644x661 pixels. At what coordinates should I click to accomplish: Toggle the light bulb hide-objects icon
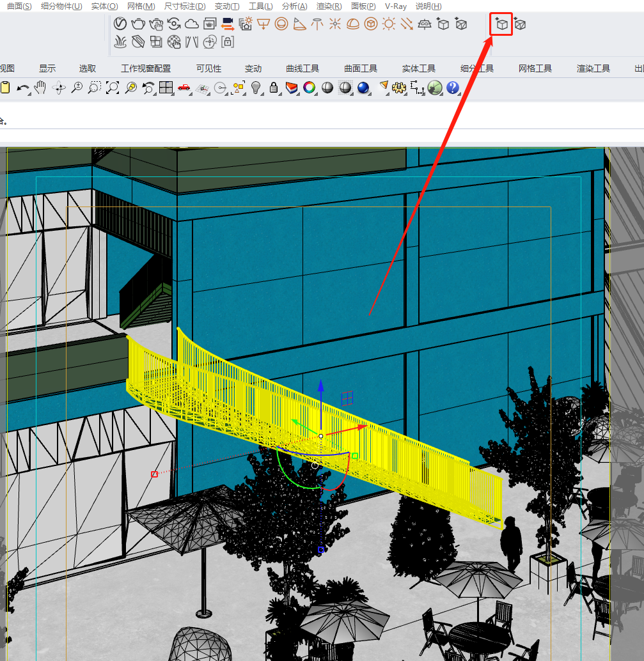click(x=256, y=88)
